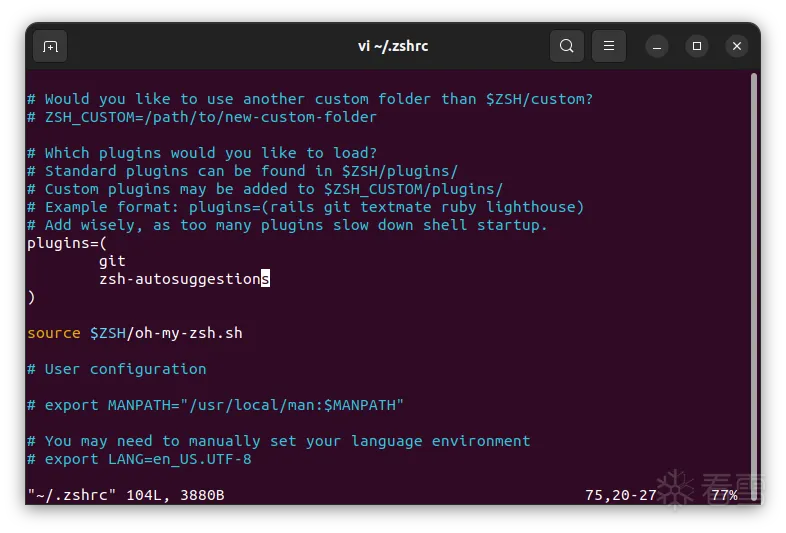Open a new terminal tab
Image resolution: width=786 pixels, height=533 pixels.
click(x=50, y=46)
